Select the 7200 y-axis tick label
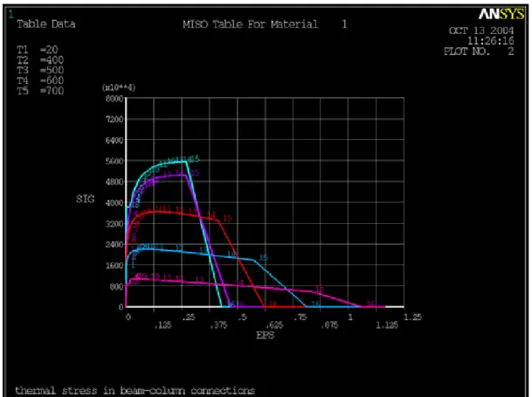The width and height of the screenshot is (532, 397). pyautogui.click(x=114, y=120)
